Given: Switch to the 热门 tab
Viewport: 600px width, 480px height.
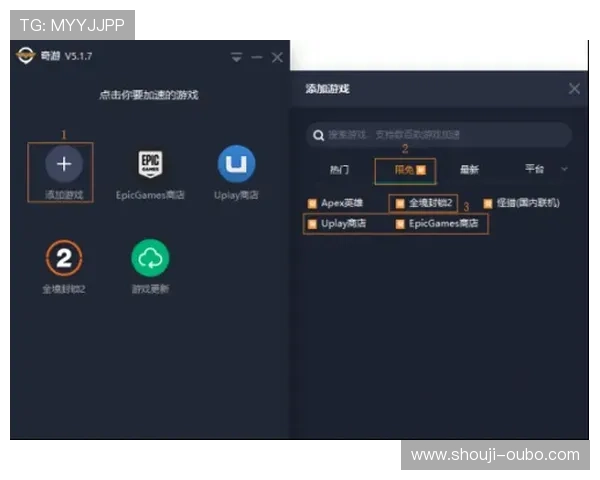Looking at the screenshot, I should (339, 170).
